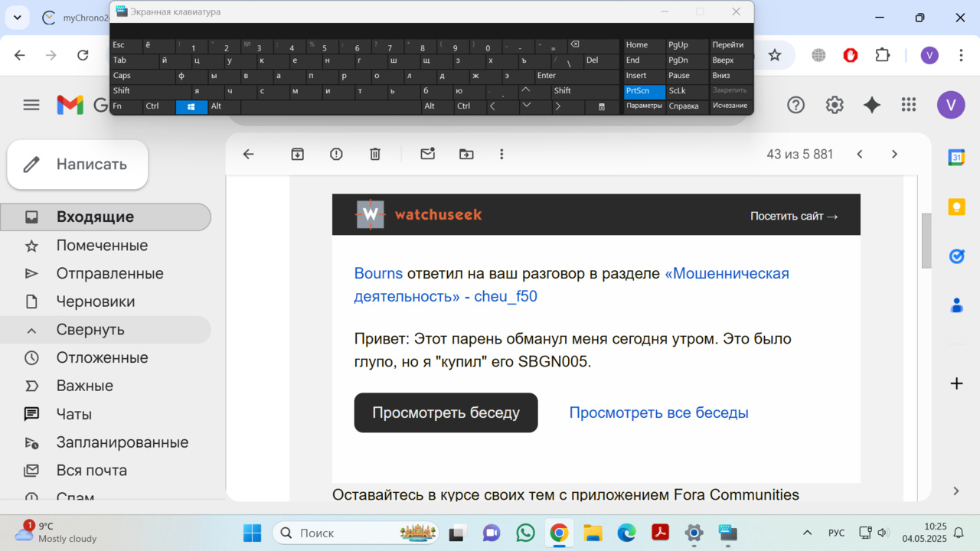The height and width of the screenshot is (551, 980).
Task: Toggle Gmail main menu hamburger
Action: pos(31,105)
